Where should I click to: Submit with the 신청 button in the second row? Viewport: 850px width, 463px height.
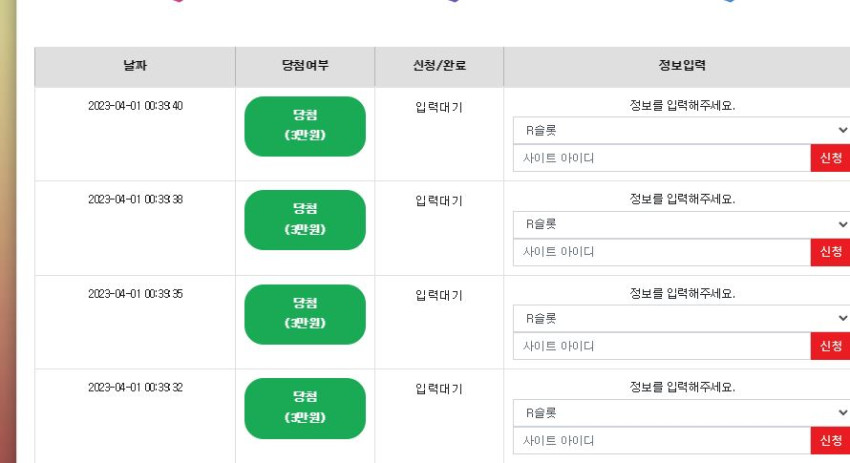pyautogui.click(x=830, y=252)
